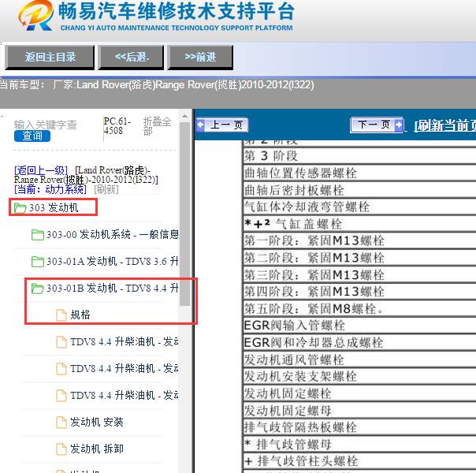Click the folder icon beside 303 发动机
476x473 pixels.
[x=20, y=208]
